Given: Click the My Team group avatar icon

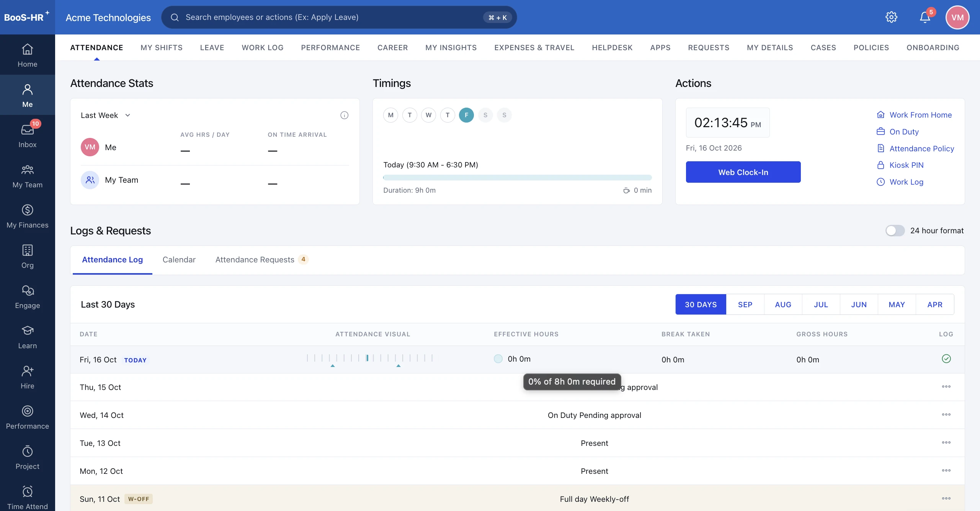Looking at the screenshot, I should (90, 180).
